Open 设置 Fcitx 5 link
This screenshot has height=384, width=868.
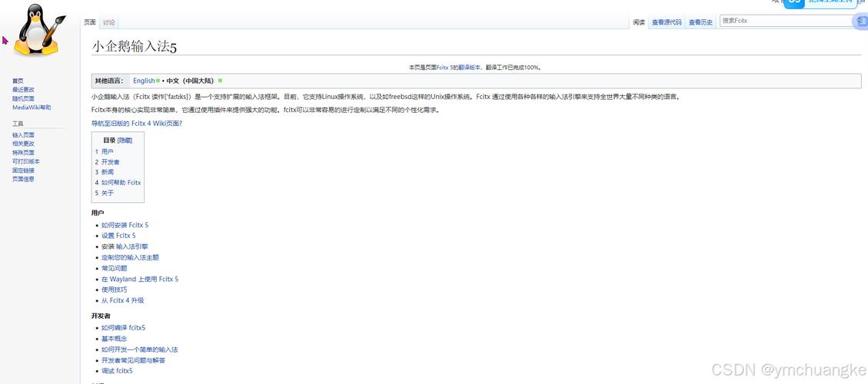[118, 236]
